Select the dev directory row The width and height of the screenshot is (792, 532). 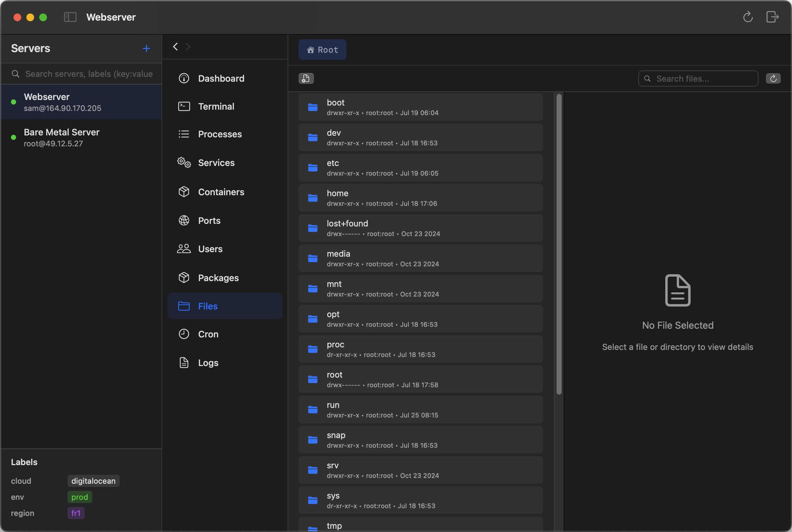(420, 137)
